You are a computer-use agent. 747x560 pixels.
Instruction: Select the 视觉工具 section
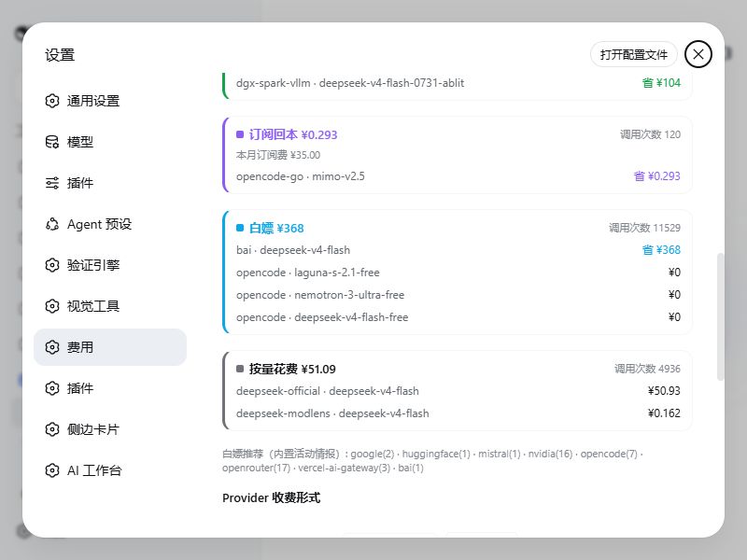[110, 306]
